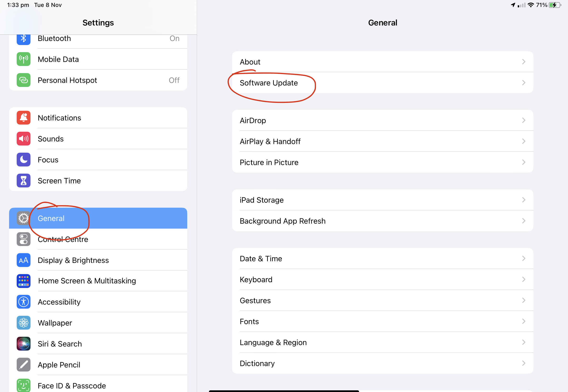This screenshot has height=392, width=568.
Task: Tap the Wi-Fi icon in the status bar
Action: [531, 5]
